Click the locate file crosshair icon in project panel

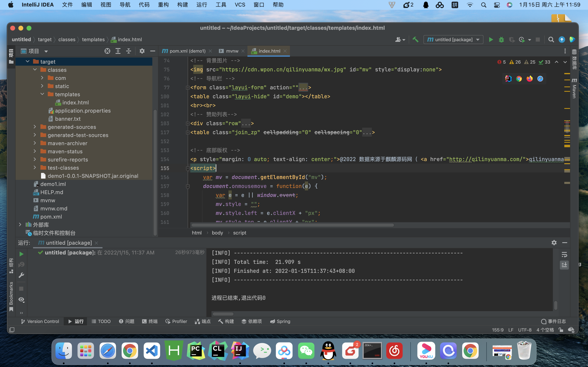click(x=107, y=51)
